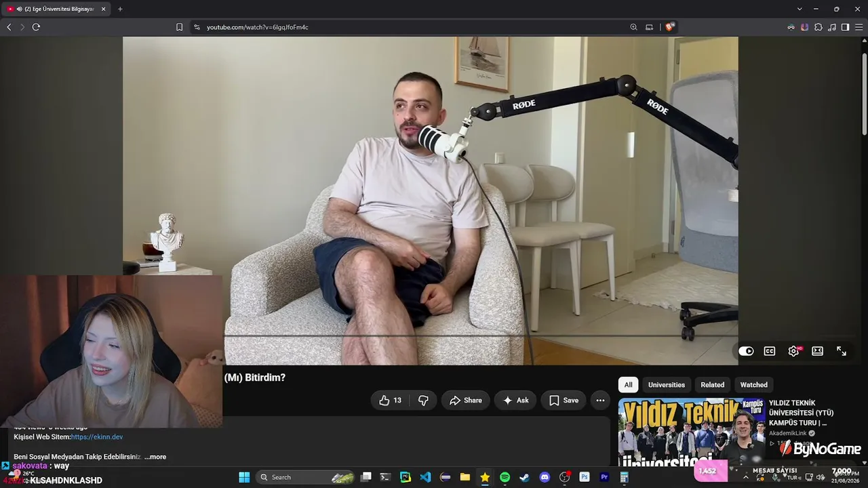868x488 pixels.
Task: Launch Terminal from the taskbar
Action: tap(385, 477)
